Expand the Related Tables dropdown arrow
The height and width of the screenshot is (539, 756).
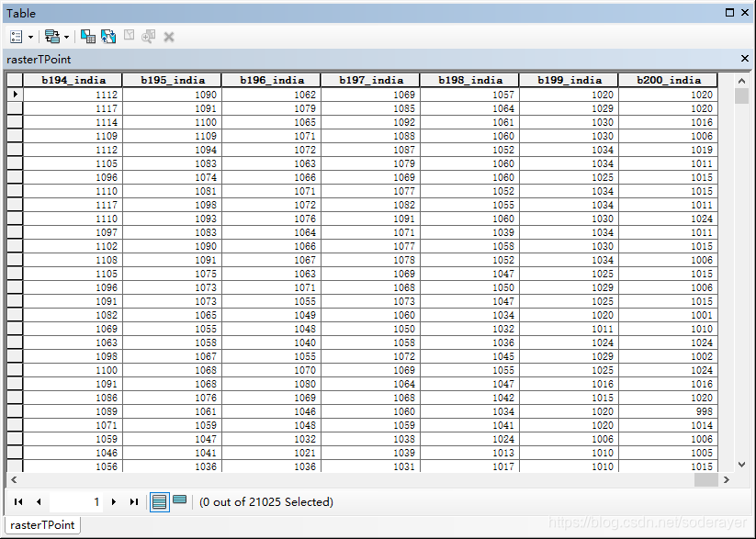coord(66,37)
